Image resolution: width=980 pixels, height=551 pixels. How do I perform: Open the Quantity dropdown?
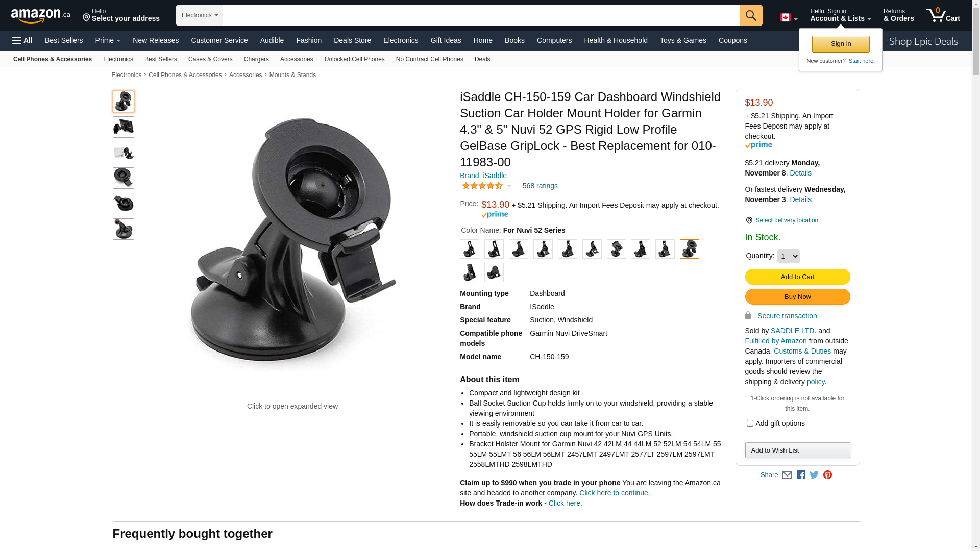(x=788, y=256)
